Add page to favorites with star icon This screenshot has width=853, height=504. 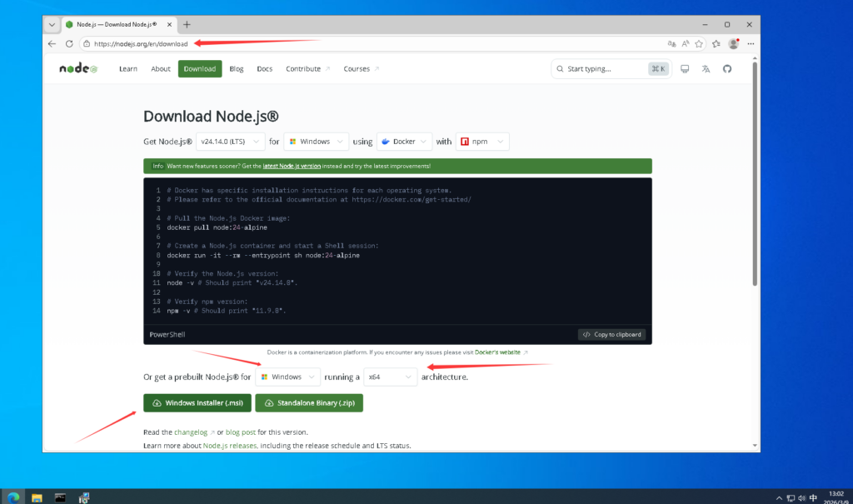(699, 43)
